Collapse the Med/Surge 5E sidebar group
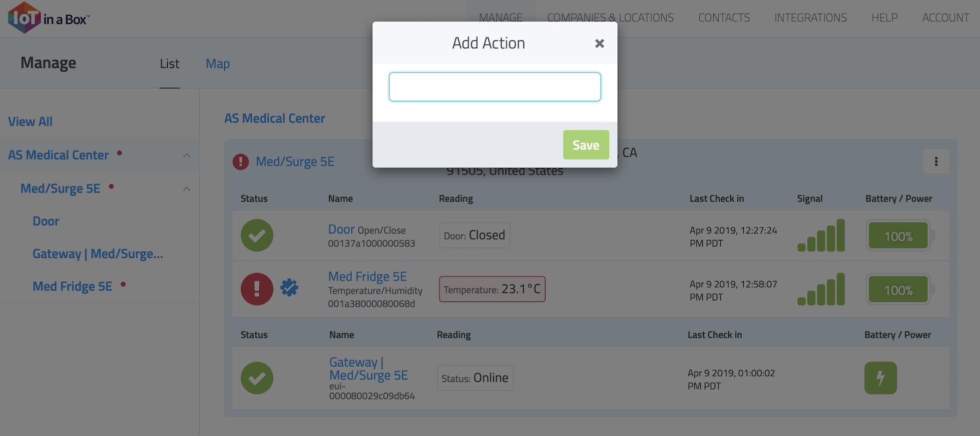This screenshot has width=980, height=436. (187, 189)
